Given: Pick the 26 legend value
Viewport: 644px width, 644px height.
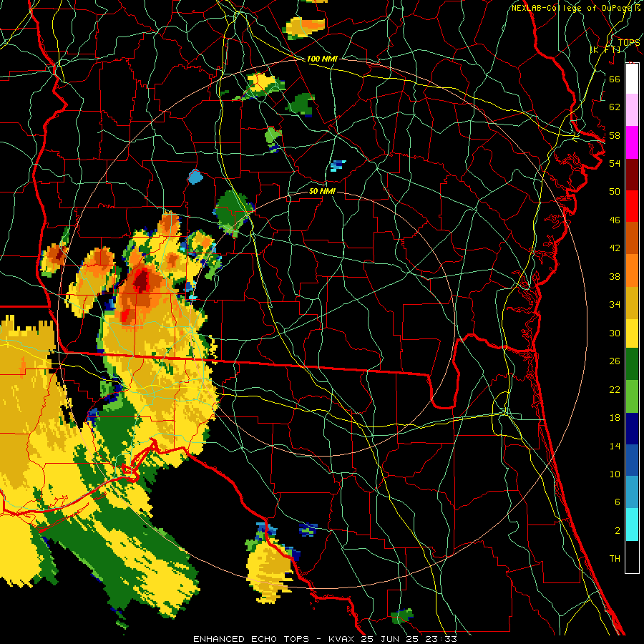Looking at the screenshot, I should click(x=615, y=361).
